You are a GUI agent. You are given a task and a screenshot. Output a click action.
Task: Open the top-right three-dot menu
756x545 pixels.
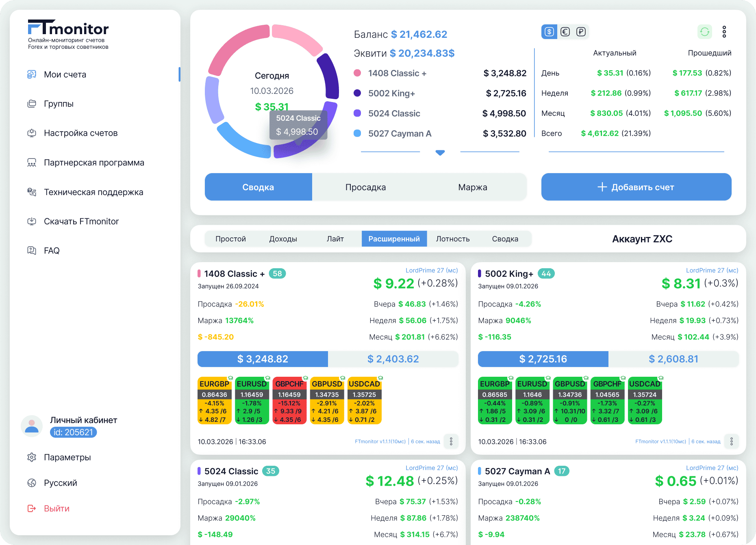tap(724, 32)
